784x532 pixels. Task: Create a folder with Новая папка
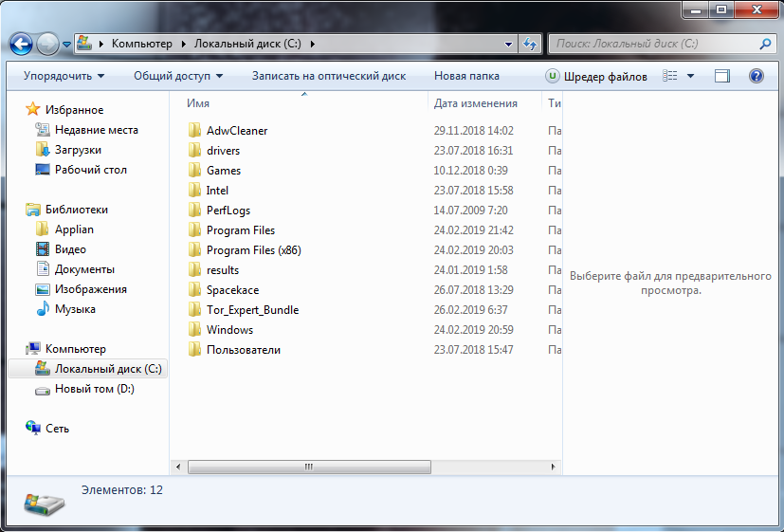pos(465,76)
